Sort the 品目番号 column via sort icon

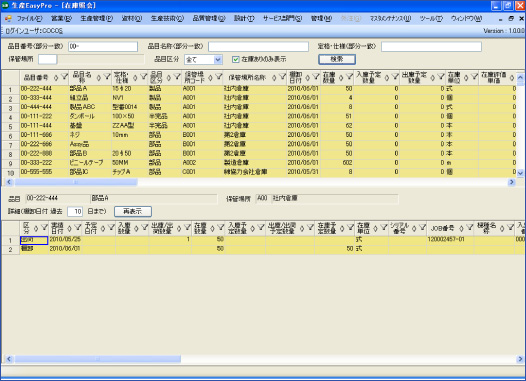tap(56, 77)
